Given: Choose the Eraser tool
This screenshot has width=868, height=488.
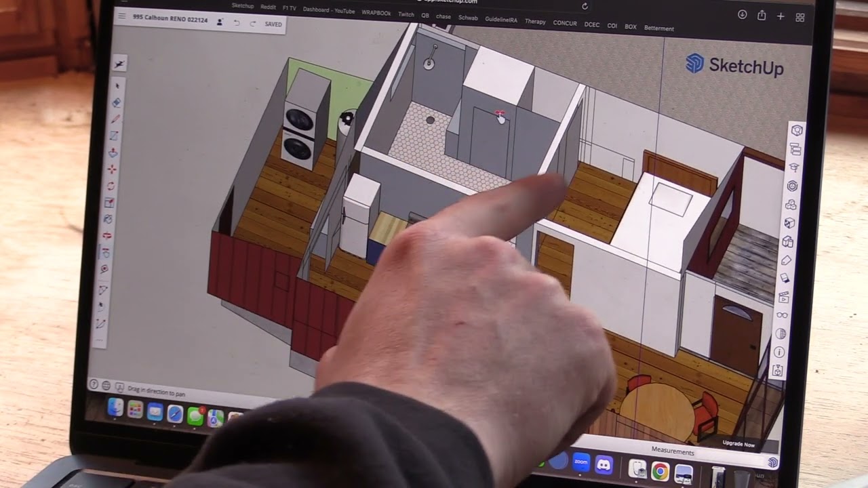Looking at the screenshot, I should tap(117, 102).
